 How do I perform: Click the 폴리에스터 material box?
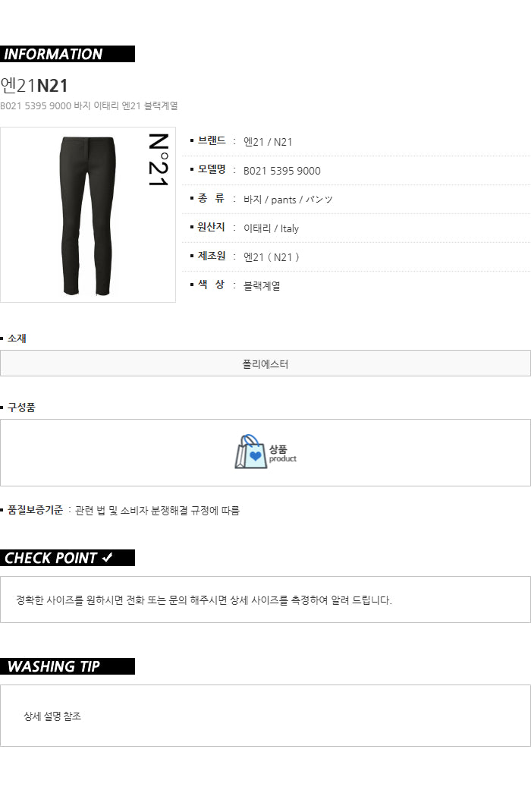pyautogui.click(x=265, y=364)
